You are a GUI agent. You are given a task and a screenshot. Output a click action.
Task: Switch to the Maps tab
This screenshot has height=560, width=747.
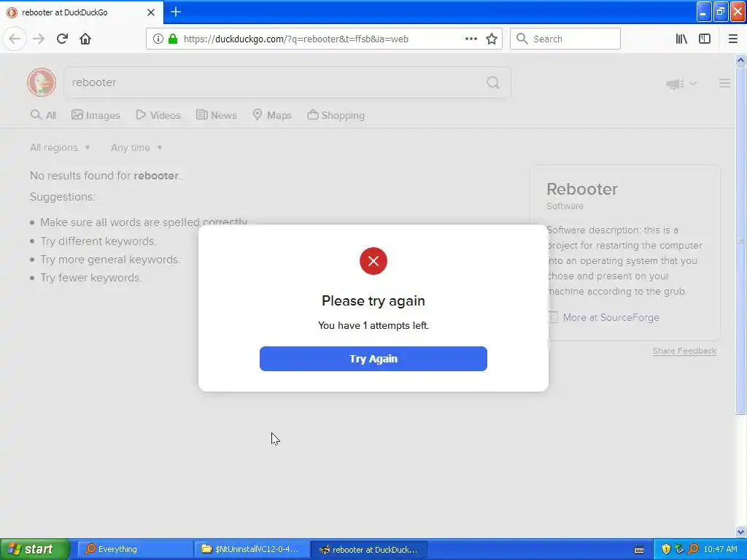272,115
